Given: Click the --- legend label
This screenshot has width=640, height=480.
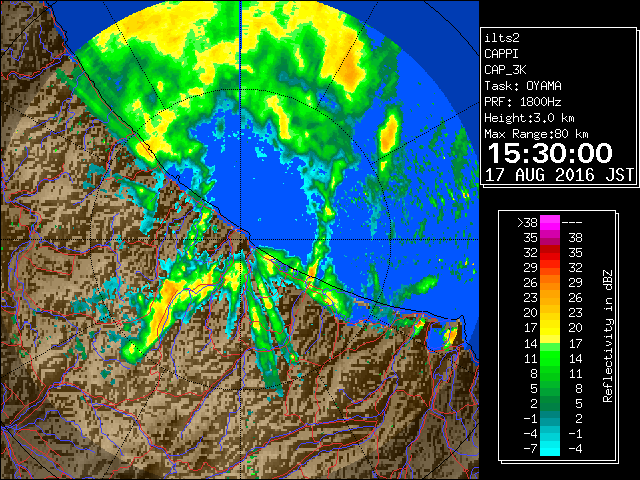Looking at the screenshot, I should [572, 223].
